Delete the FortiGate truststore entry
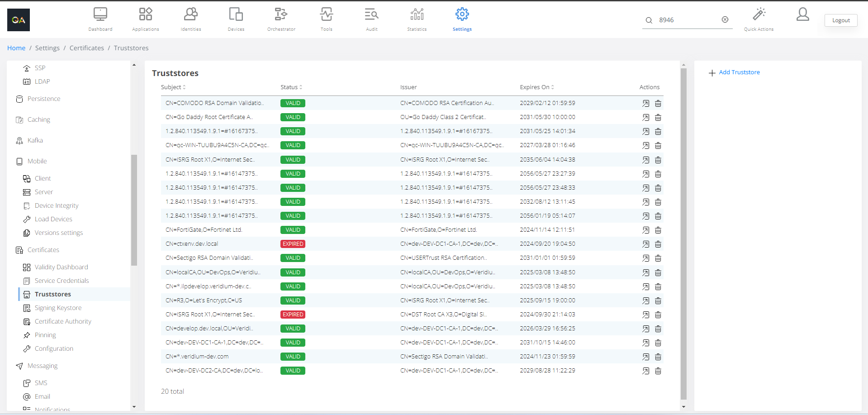 [658, 230]
